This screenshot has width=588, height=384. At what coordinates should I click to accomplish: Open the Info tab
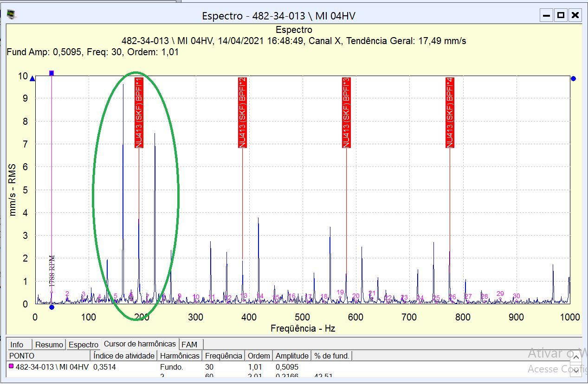(x=17, y=345)
